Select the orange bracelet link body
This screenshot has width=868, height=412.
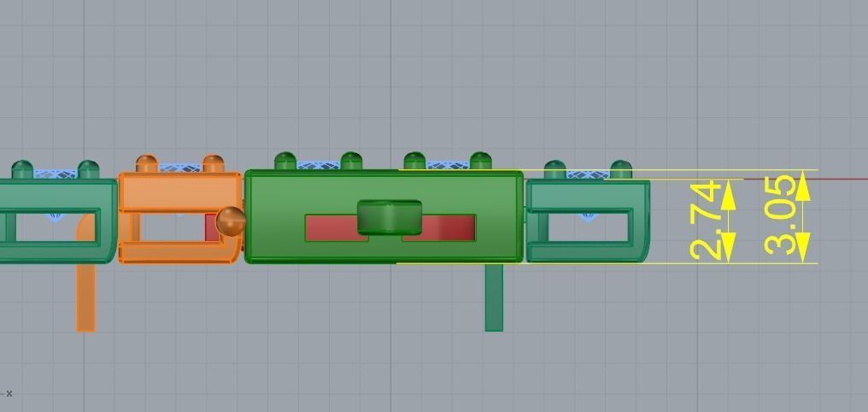pos(180,218)
